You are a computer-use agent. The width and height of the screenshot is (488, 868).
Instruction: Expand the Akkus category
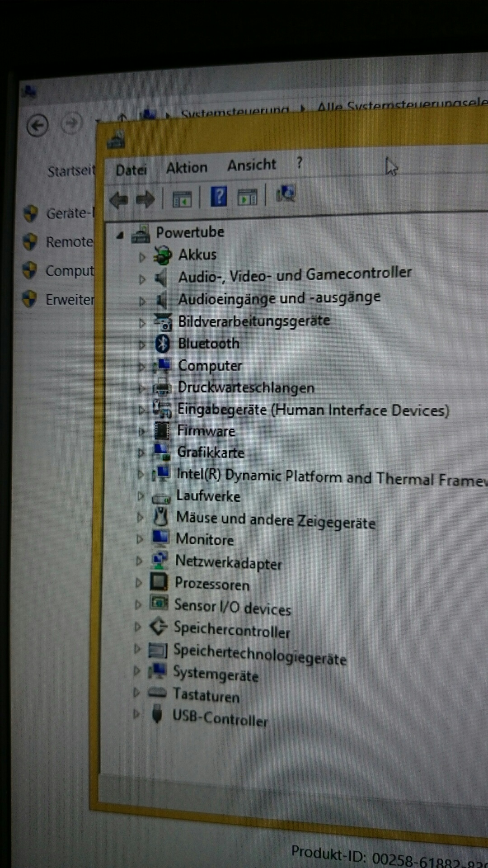click(142, 257)
